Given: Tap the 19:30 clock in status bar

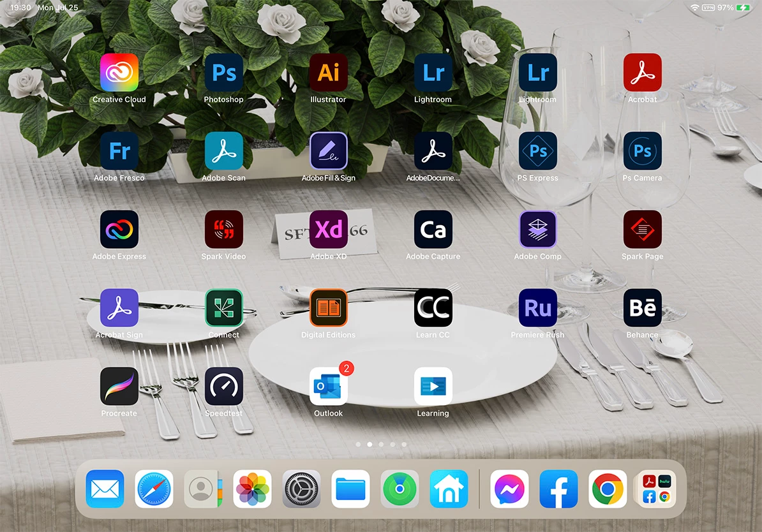Looking at the screenshot, I should point(20,7).
